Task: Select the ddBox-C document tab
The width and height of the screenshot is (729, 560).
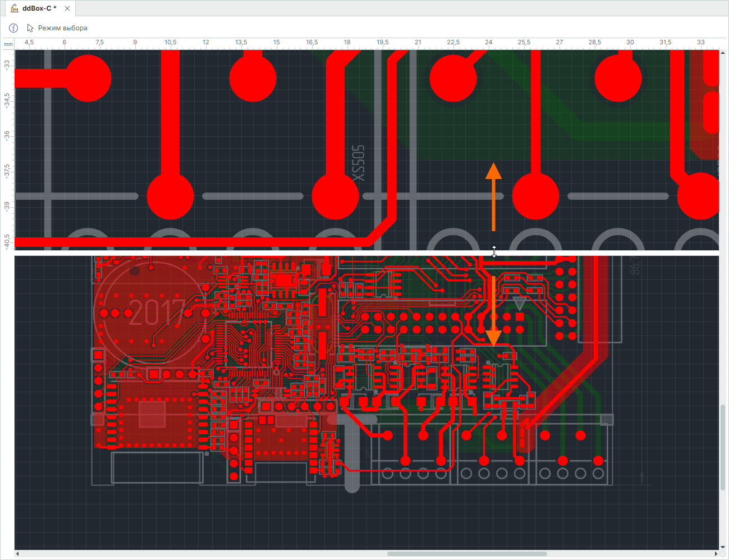Action: point(39,8)
